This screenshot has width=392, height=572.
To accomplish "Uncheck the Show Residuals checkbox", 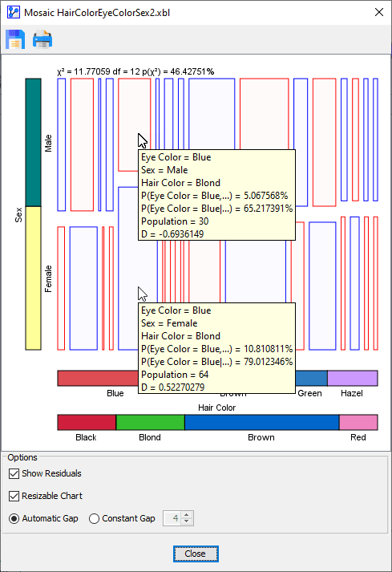I will point(14,473).
